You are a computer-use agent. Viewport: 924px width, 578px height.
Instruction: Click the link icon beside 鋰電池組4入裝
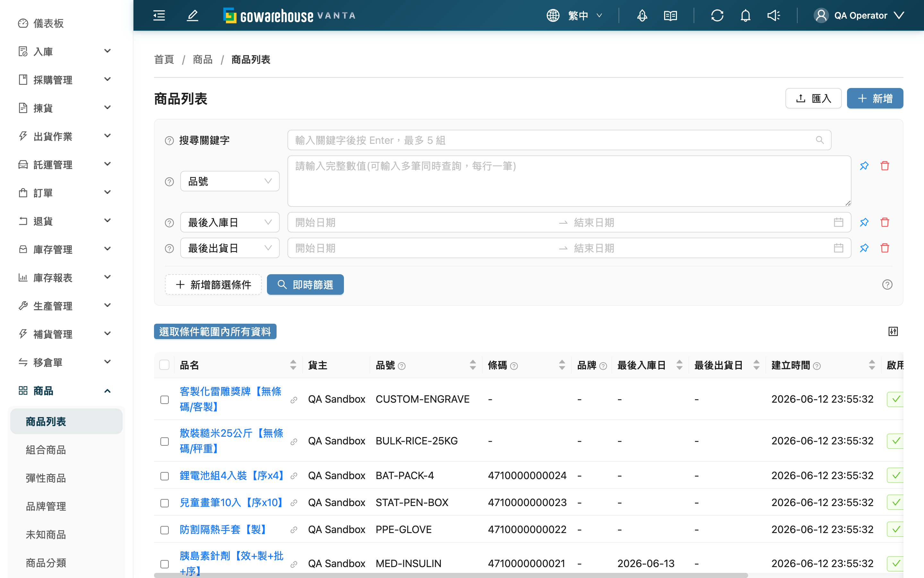tap(294, 476)
